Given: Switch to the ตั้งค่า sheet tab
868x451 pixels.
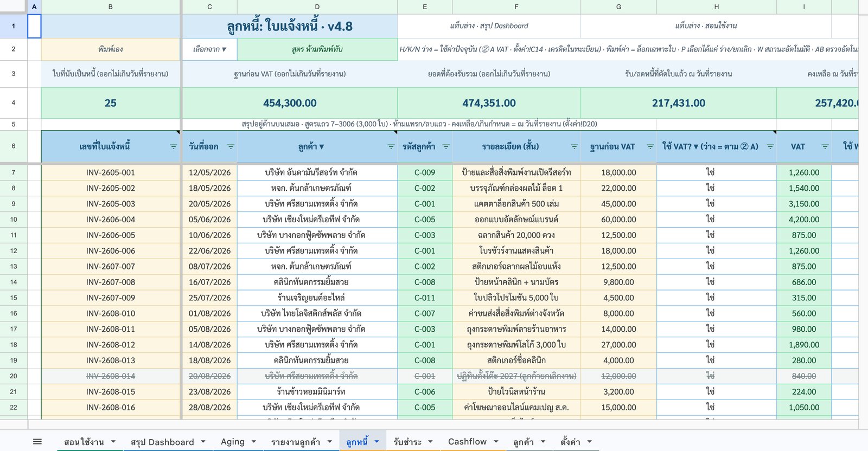Looking at the screenshot, I should (x=570, y=442).
